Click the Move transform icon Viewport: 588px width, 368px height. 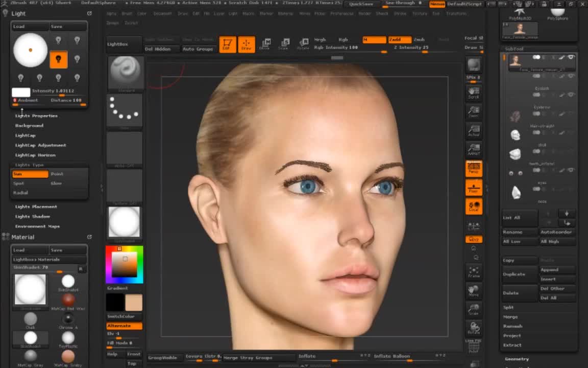click(265, 44)
